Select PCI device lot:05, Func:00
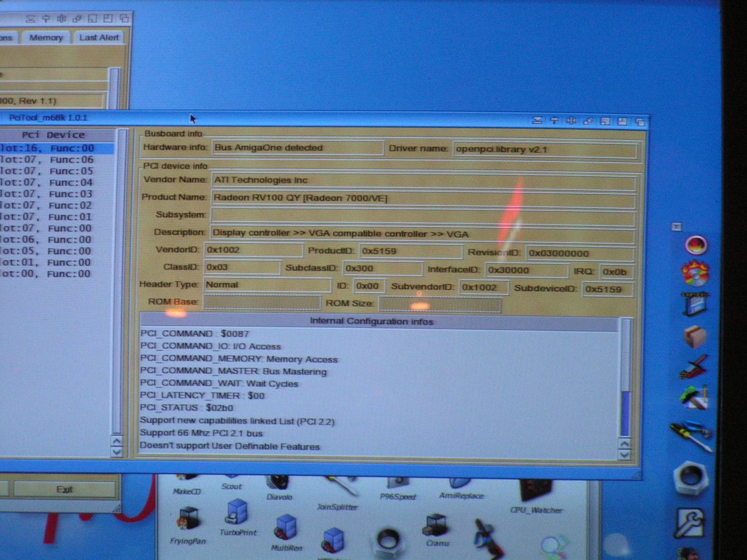 tap(57, 251)
